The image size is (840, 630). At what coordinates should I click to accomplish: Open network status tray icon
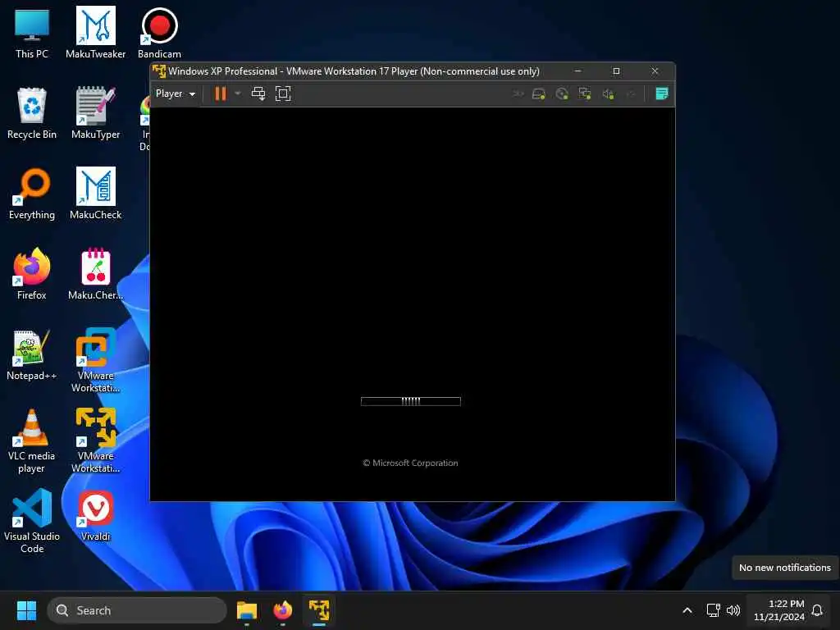coord(713,610)
